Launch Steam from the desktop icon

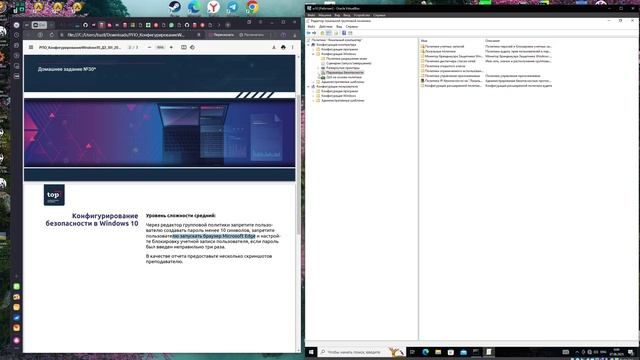(x=175, y=7)
